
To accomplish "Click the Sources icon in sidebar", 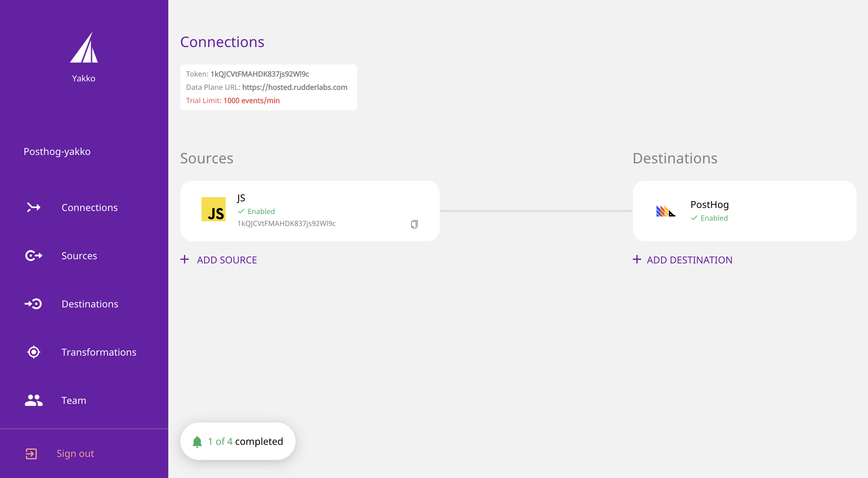I will 33,256.
